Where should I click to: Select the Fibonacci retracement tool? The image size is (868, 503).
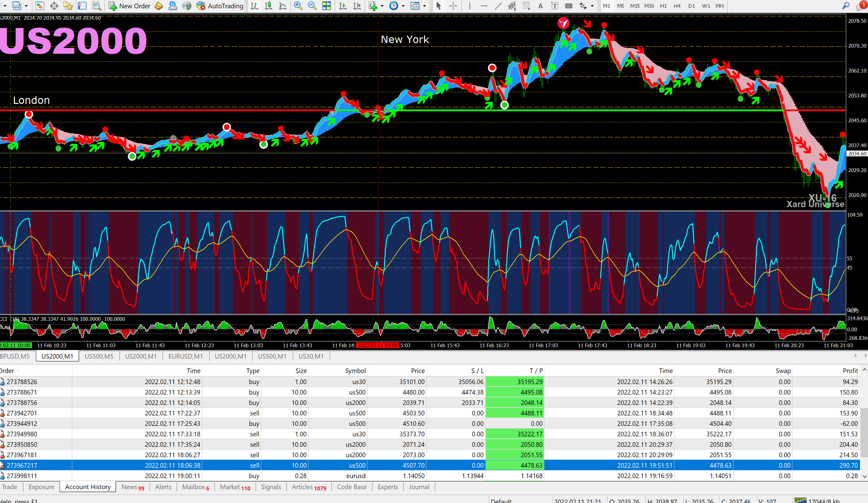[526, 6]
